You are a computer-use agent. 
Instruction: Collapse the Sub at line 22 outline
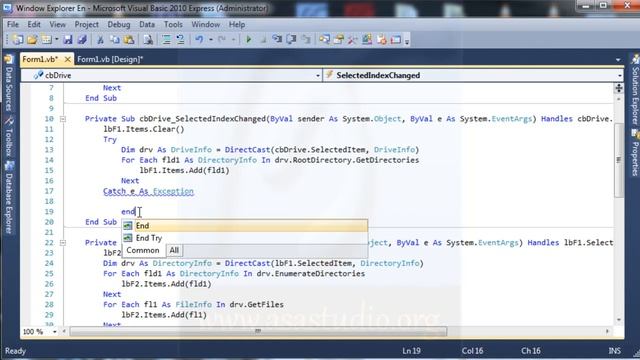[x=62, y=243]
